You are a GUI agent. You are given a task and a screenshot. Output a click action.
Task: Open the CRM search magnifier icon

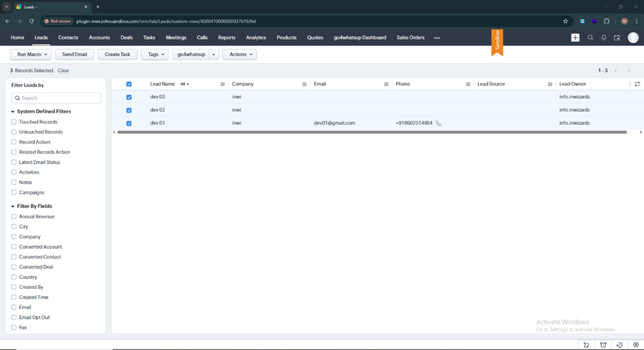(x=590, y=38)
